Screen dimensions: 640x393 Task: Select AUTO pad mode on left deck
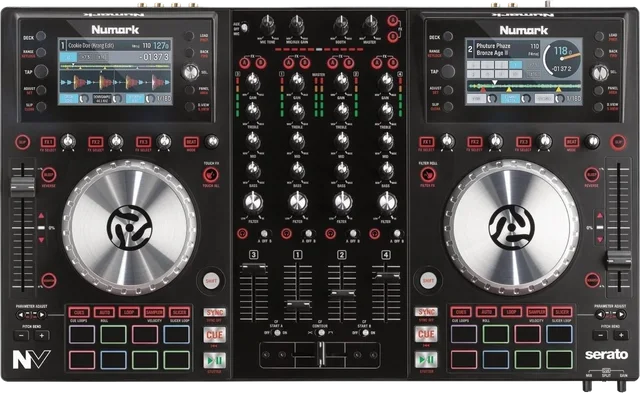[104, 312]
